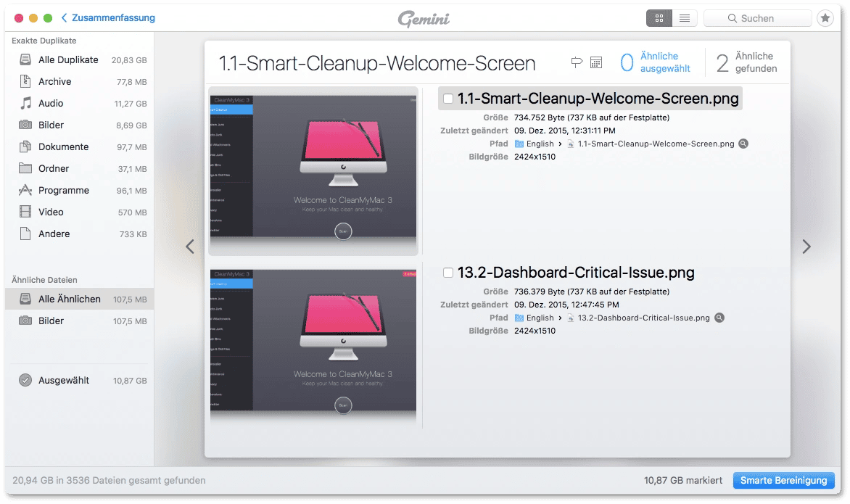Open the Ordner category
This screenshot has height=504, width=850.
click(79, 168)
